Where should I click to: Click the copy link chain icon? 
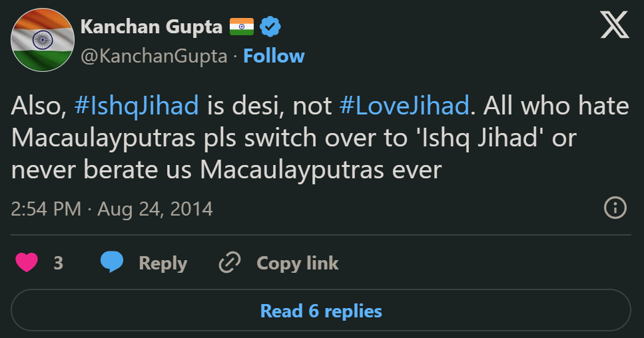coord(230,263)
